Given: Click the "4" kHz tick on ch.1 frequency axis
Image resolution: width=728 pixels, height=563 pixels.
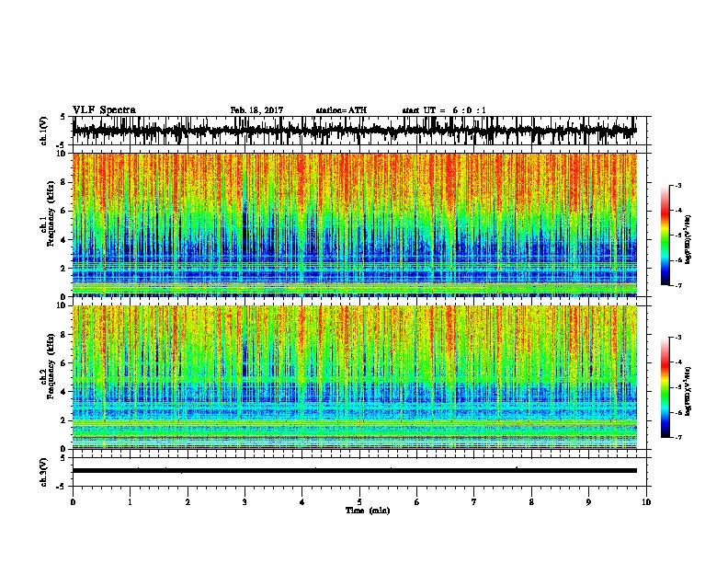Looking at the screenshot, I should (x=65, y=240).
